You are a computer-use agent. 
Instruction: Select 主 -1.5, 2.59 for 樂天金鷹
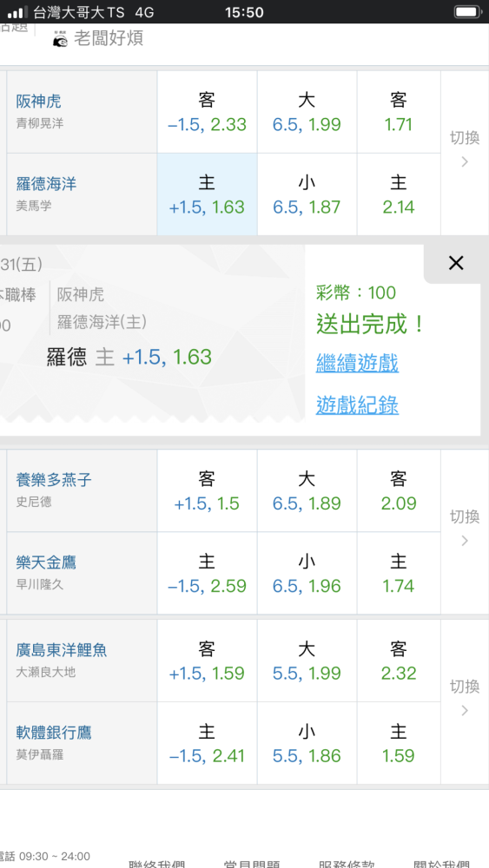point(207,574)
